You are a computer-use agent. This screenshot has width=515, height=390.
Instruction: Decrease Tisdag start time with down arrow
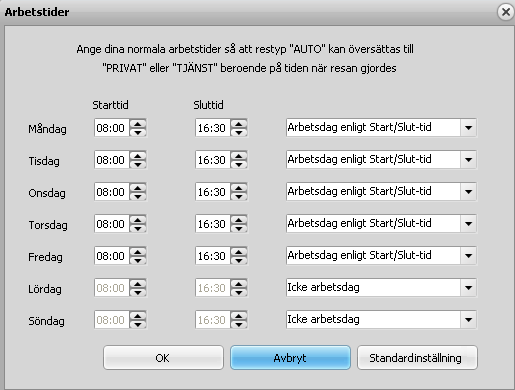[138, 164]
